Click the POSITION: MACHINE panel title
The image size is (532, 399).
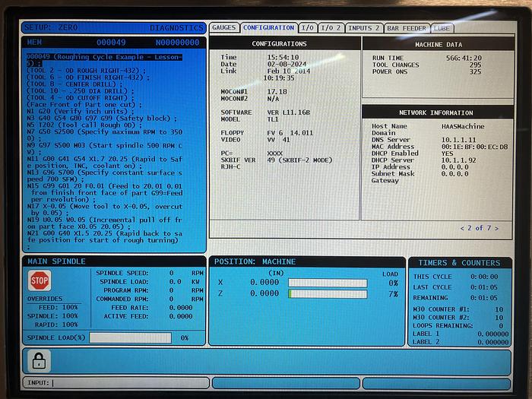[255, 261]
